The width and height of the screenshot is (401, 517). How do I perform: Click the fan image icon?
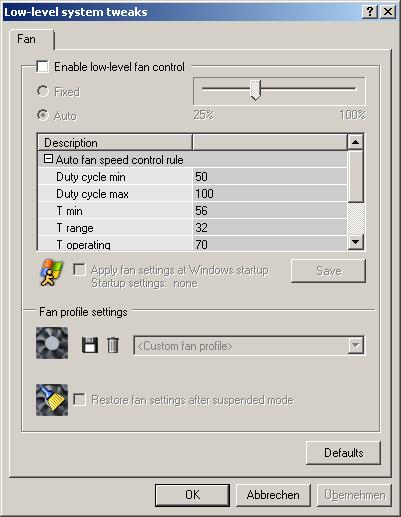pos(52,343)
